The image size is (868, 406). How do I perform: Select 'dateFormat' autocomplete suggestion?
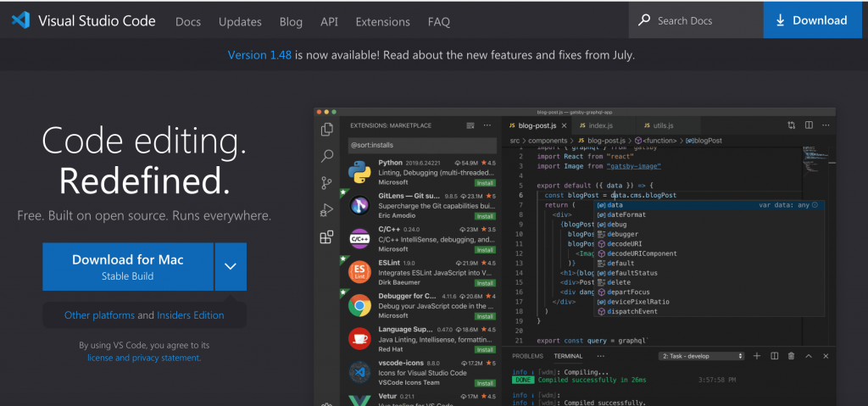point(626,214)
